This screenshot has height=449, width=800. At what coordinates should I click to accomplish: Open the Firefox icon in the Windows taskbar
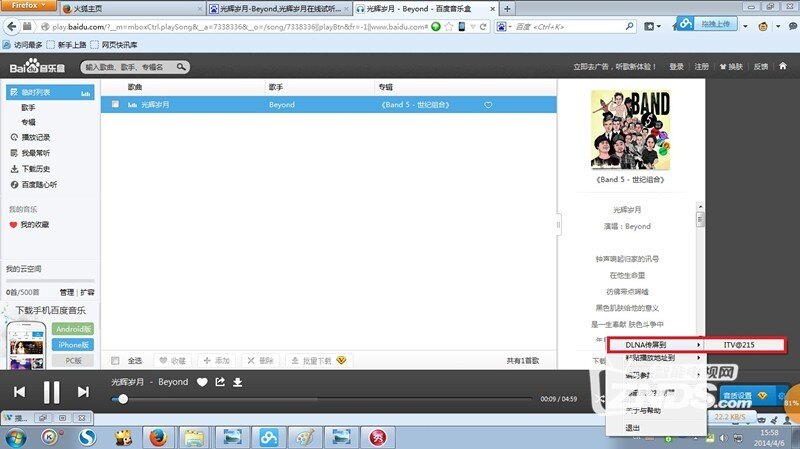(x=157, y=436)
